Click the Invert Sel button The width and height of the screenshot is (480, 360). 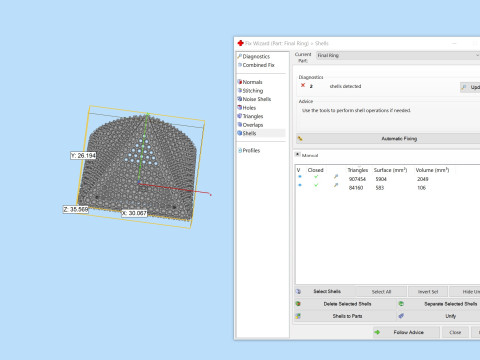(x=428, y=292)
